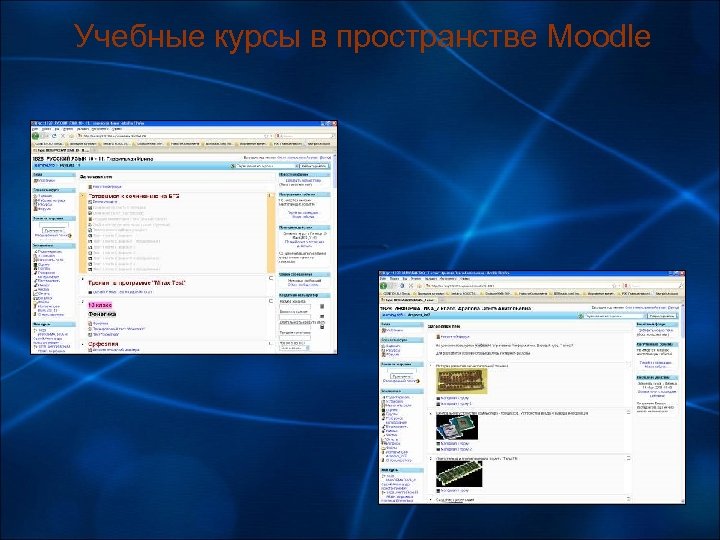Screen dimensions: 720x540
Task: Show only the Mirax Test section via its square icon
Action: (x=271, y=278)
